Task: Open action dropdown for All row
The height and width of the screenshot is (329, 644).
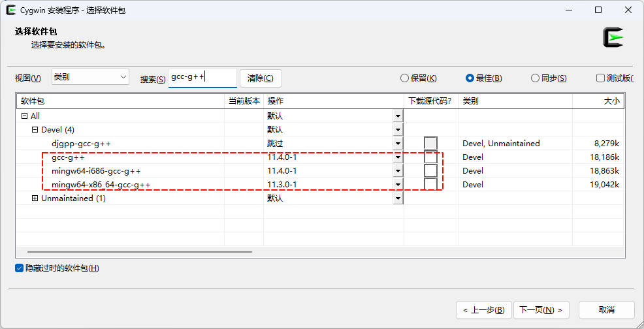Action: click(x=398, y=116)
